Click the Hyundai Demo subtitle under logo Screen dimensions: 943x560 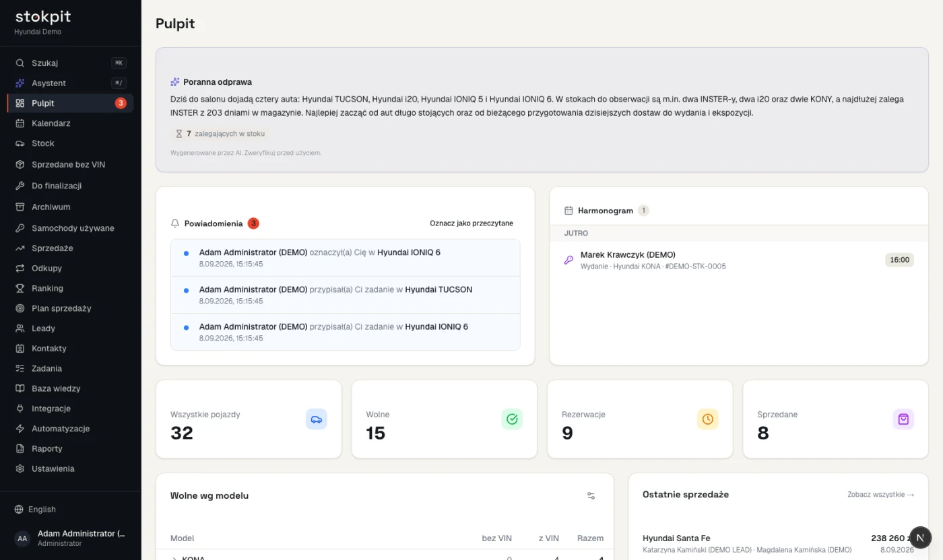[38, 32]
